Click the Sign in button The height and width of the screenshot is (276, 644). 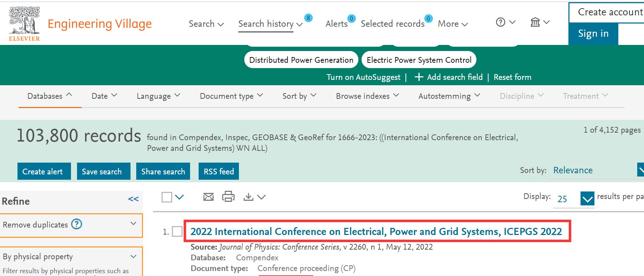pos(593,34)
